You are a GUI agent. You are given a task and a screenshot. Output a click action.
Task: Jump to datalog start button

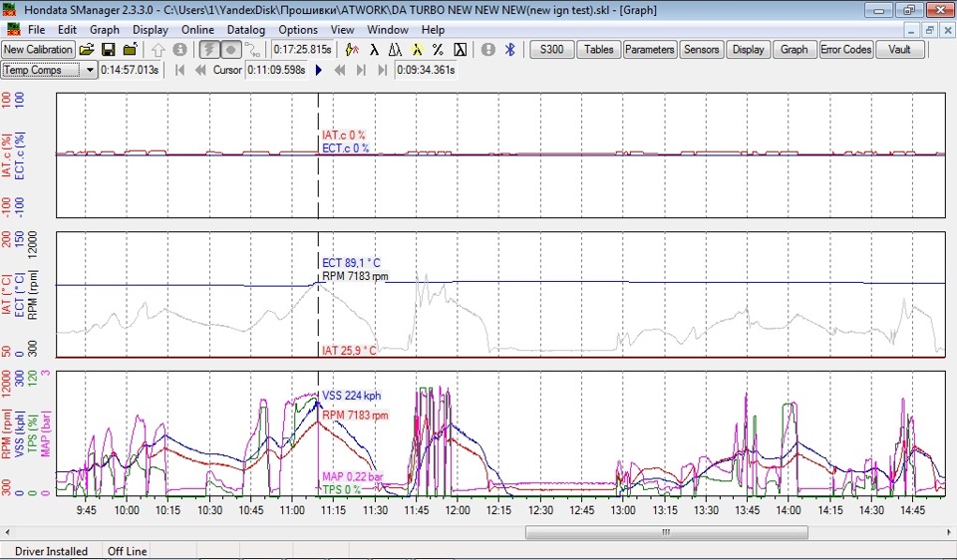pyautogui.click(x=179, y=70)
